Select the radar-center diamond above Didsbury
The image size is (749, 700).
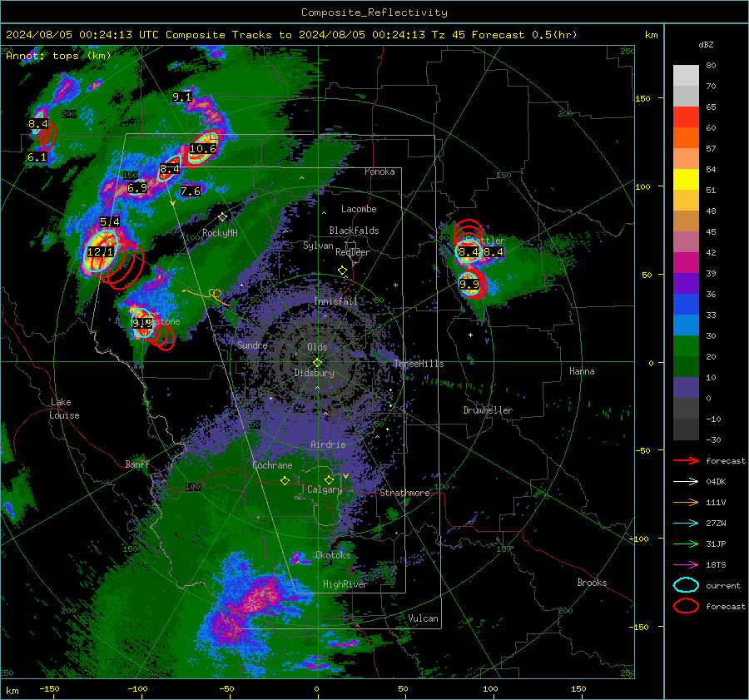coord(317,363)
